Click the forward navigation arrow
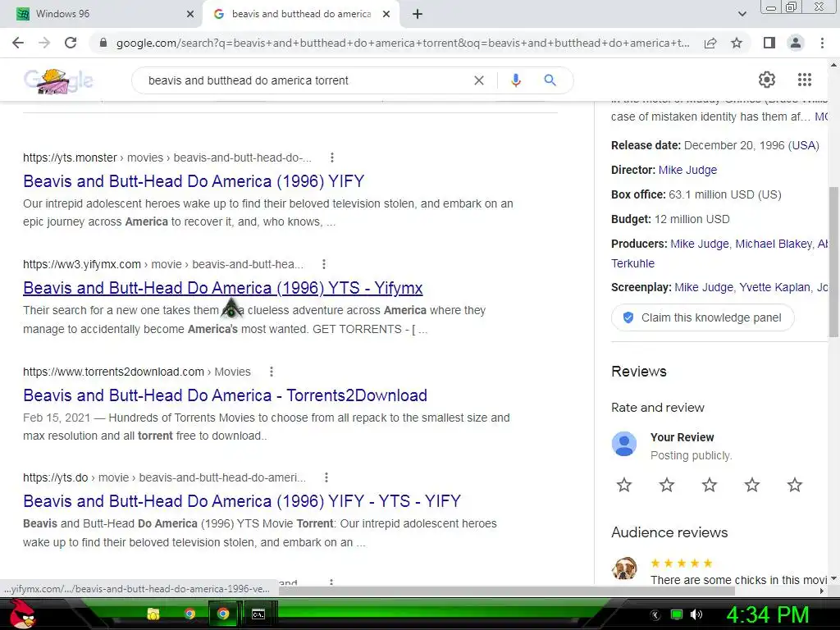840x630 pixels. 44,43
